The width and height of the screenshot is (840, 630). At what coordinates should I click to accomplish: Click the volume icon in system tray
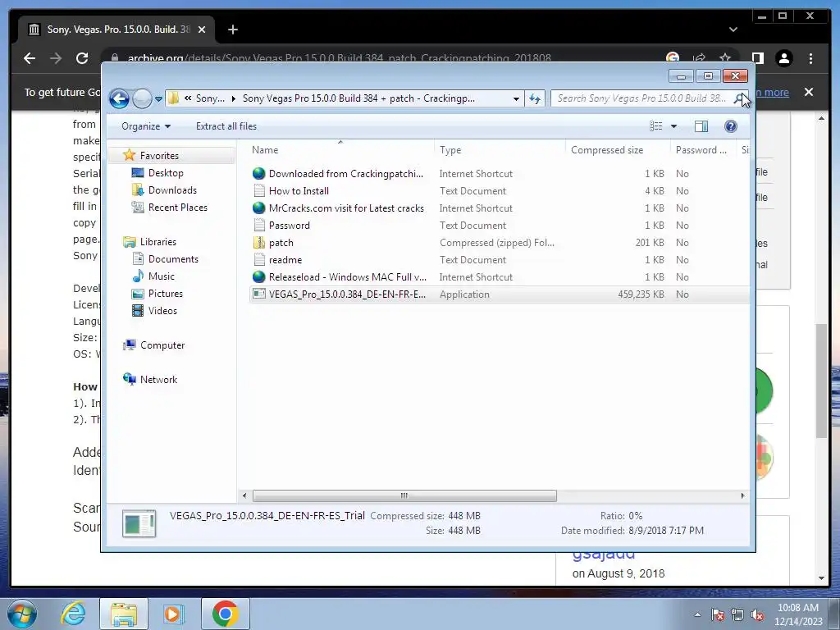coord(757,615)
